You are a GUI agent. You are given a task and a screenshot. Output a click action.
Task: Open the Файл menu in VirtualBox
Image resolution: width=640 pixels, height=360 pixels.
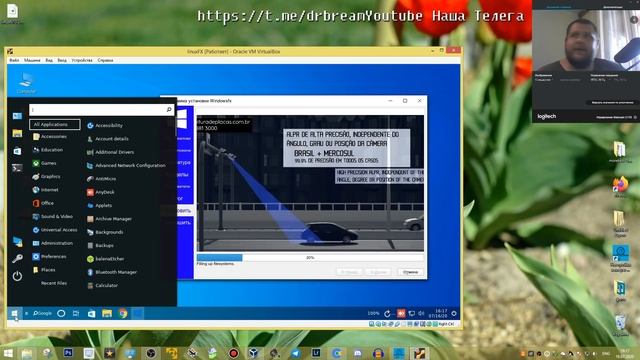(x=14, y=60)
